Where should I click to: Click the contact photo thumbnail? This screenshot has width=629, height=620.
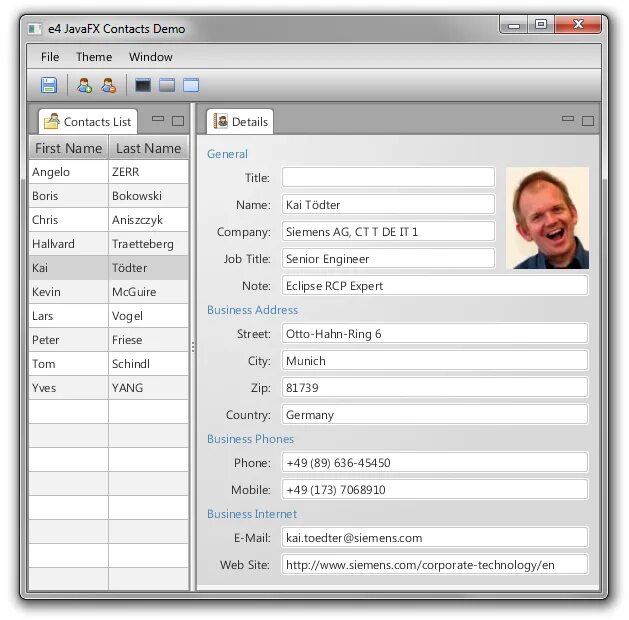548,218
